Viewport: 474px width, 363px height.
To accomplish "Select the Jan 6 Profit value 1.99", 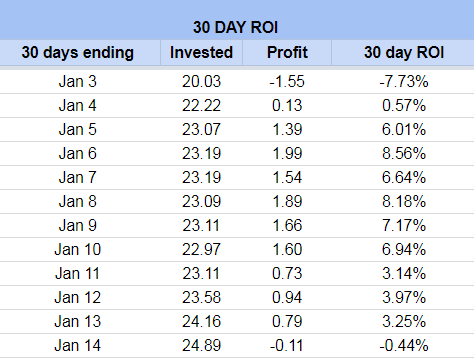I will coord(287,154).
